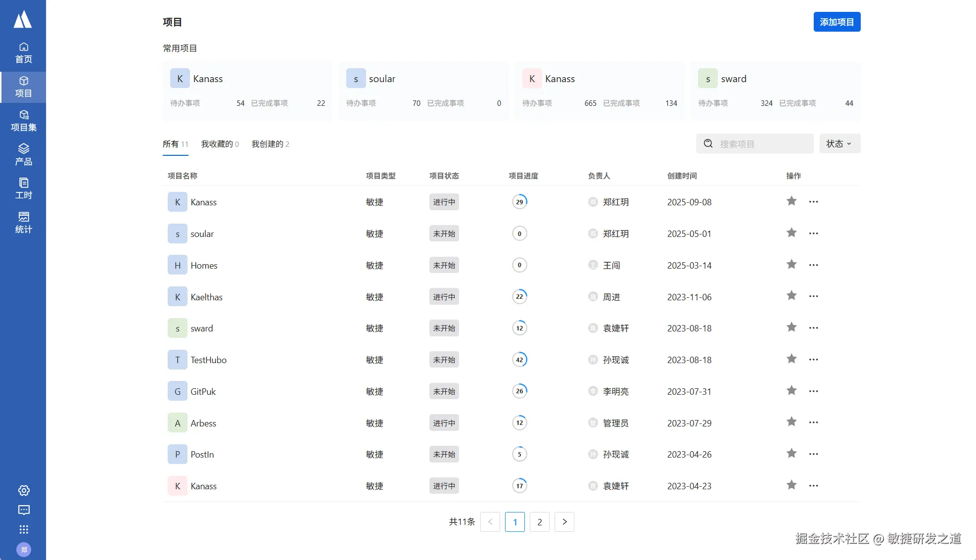Go to page 2 of projects
The image size is (976, 560).
coord(539,522)
